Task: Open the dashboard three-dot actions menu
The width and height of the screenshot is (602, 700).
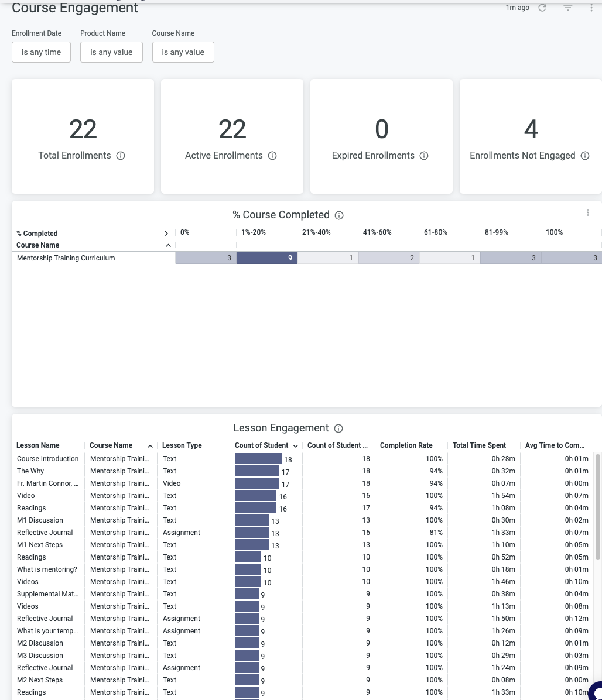Action: [590, 8]
